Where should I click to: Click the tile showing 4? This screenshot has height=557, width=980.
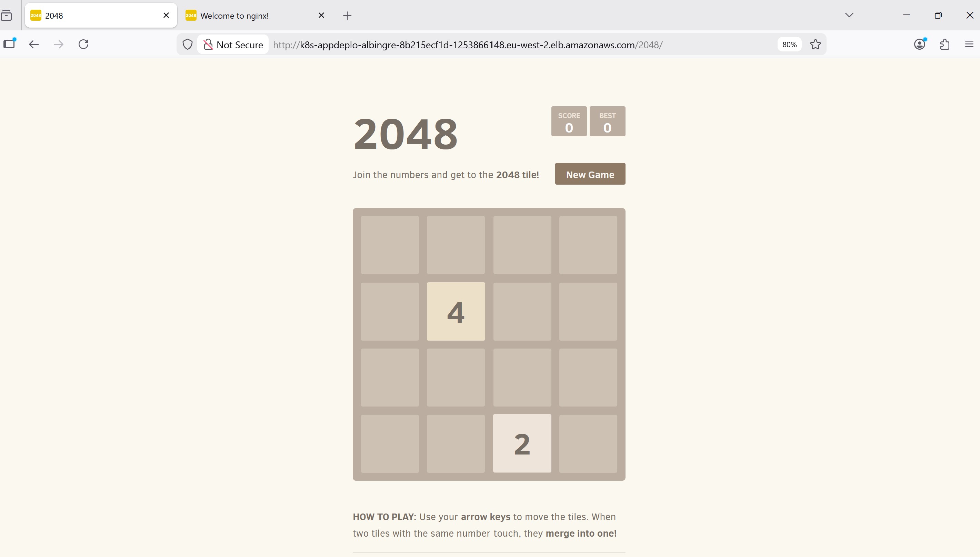coord(455,311)
